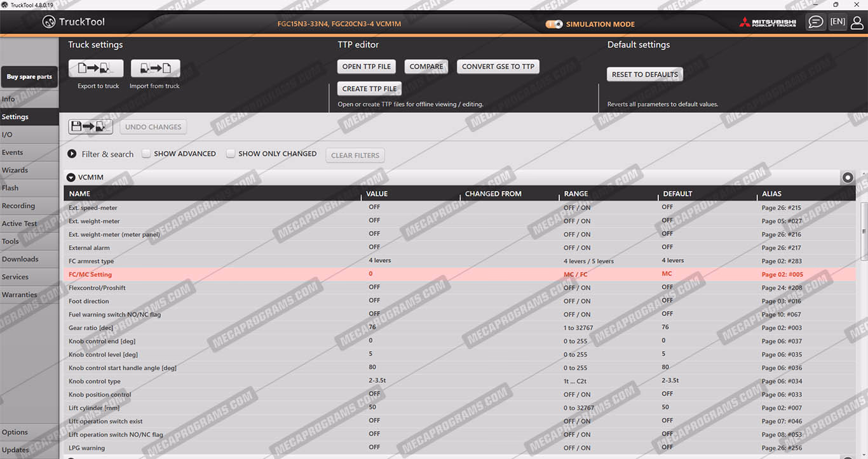
Task: Expand the Filter & search section
Action: point(72,154)
